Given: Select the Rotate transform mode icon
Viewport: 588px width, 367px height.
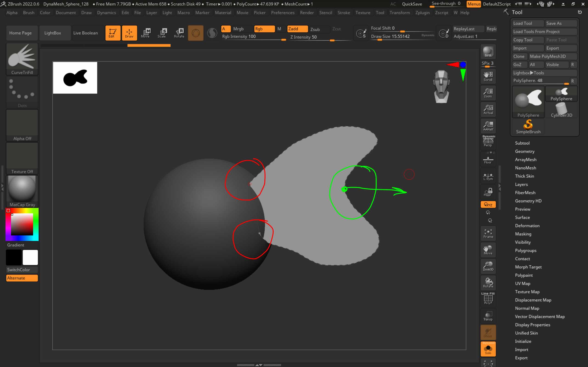Looking at the screenshot, I should click(179, 33).
